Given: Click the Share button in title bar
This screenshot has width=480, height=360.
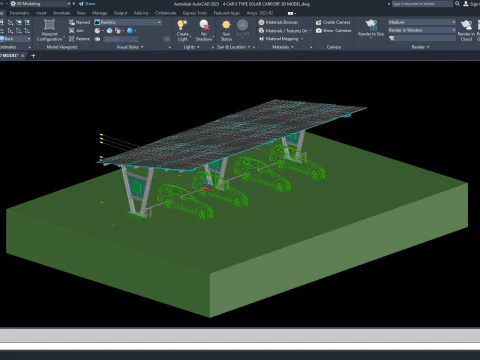Looking at the screenshot, I should pos(87,4).
